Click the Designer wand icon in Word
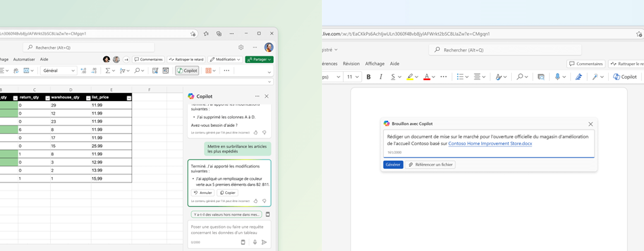Viewport: 644px width, 251px height. click(x=595, y=77)
